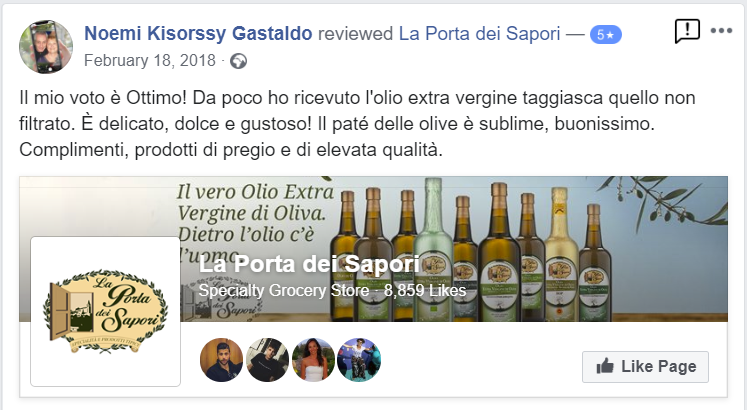Open La Porta dei Sapori page title on cover
Image resolution: width=747 pixels, height=410 pixels.
click(x=309, y=264)
